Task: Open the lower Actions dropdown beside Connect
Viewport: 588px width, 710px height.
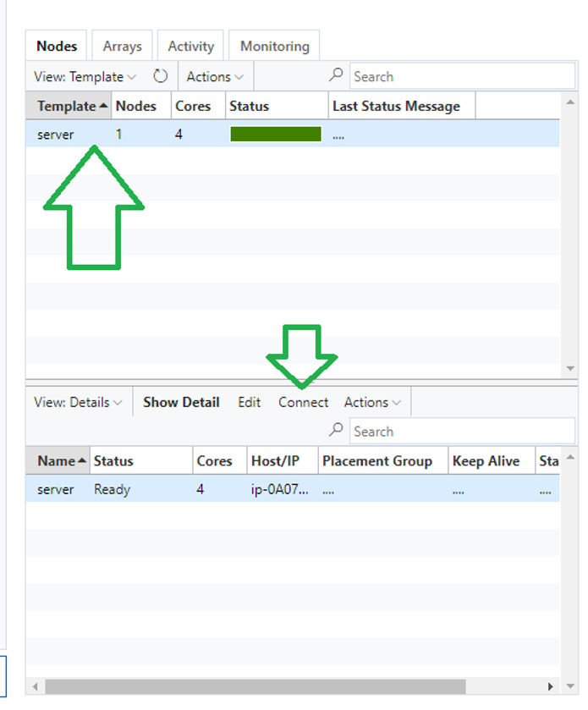Action: pyautogui.click(x=372, y=402)
